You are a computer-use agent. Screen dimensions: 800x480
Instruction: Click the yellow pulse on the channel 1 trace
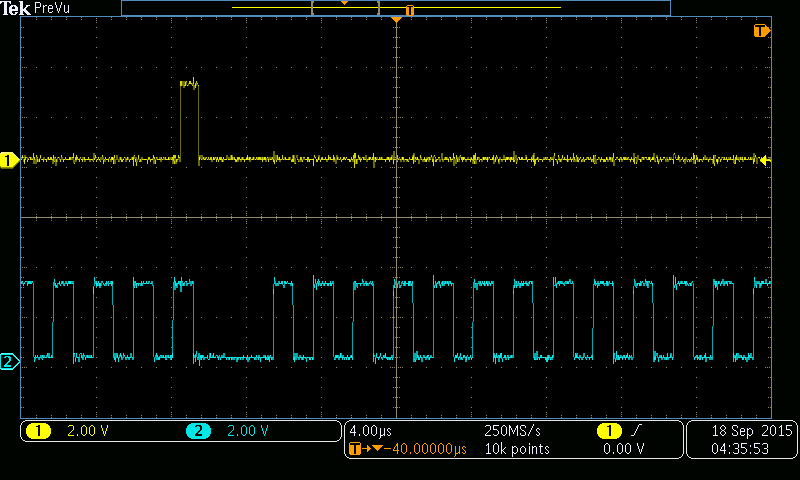tap(189, 120)
